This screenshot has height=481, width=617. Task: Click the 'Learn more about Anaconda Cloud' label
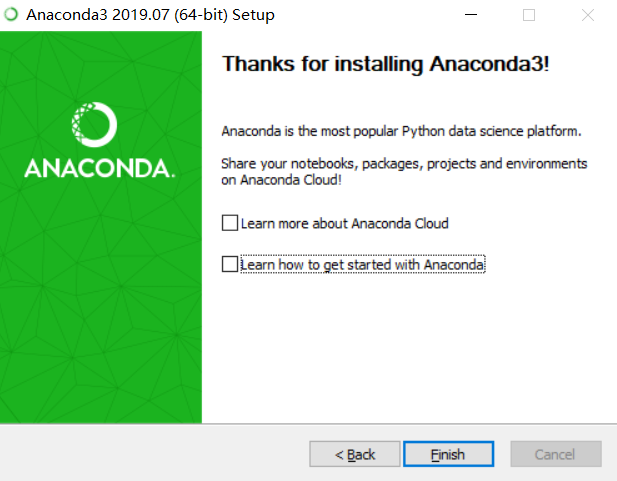click(x=345, y=223)
